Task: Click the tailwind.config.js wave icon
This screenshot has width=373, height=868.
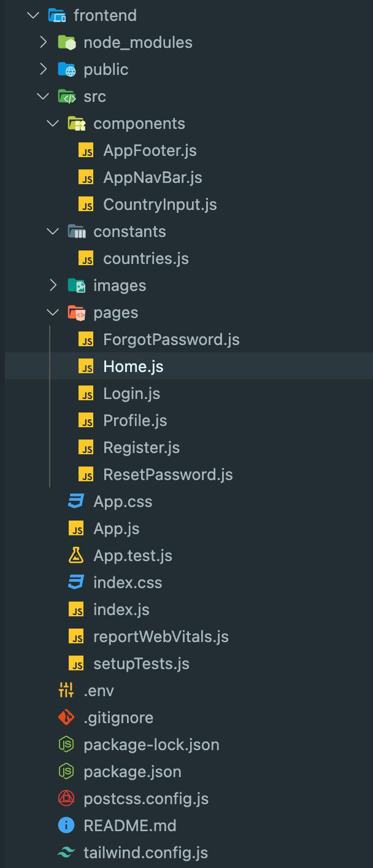Action: coord(66,853)
